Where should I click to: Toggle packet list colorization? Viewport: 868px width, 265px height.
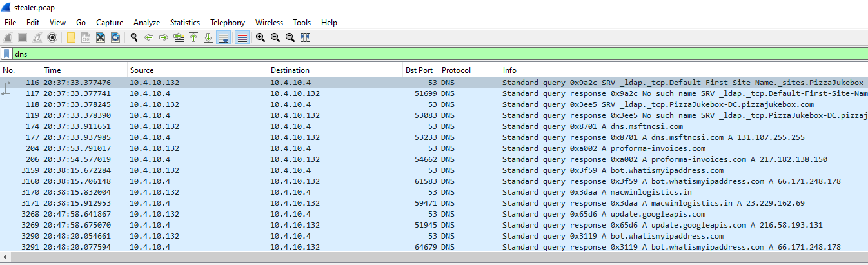point(242,37)
